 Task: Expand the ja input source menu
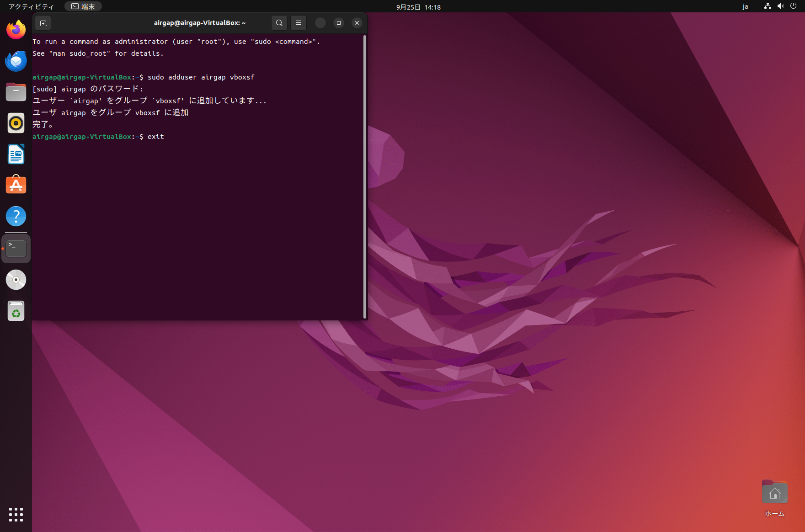click(x=745, y=6)
